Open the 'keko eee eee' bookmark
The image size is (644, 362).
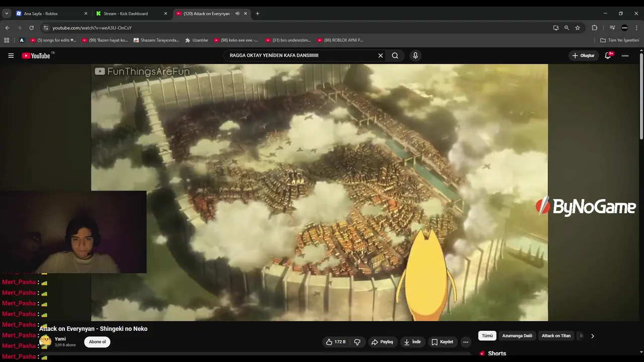coord(236,40)
